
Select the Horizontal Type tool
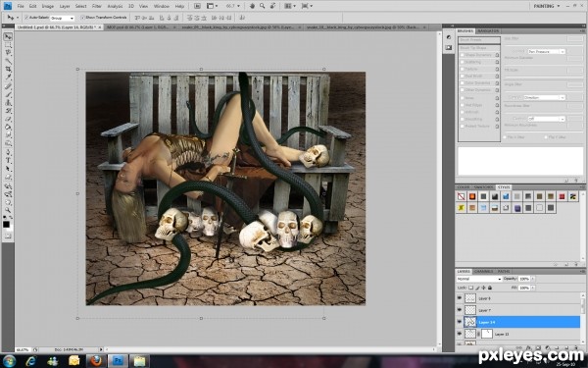(x=8, y=161)
